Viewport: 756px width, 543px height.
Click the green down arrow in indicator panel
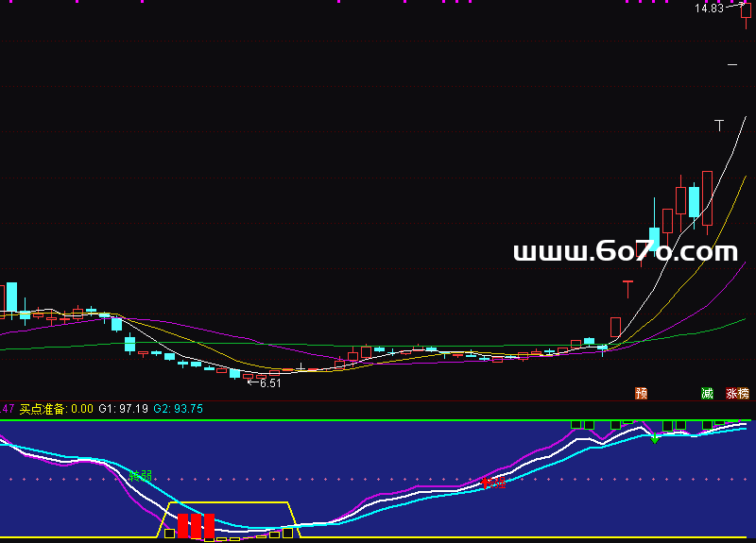coord(655,439)
